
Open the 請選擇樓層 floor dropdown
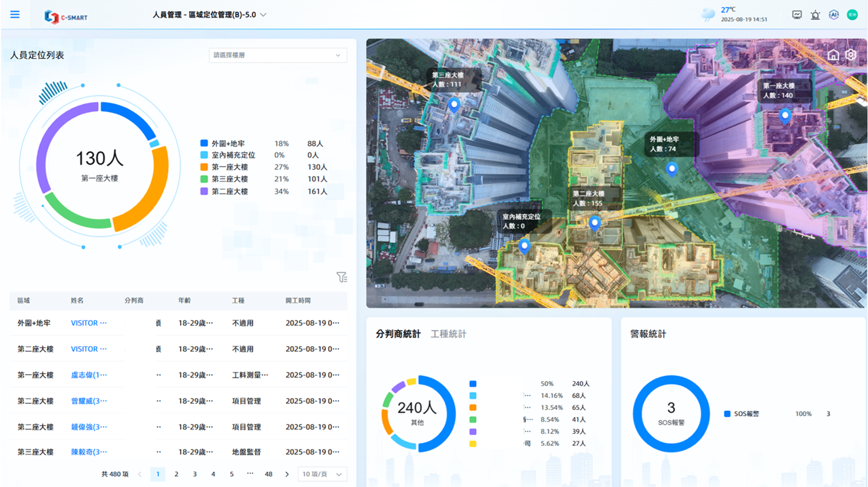click(x=278, y=55)
